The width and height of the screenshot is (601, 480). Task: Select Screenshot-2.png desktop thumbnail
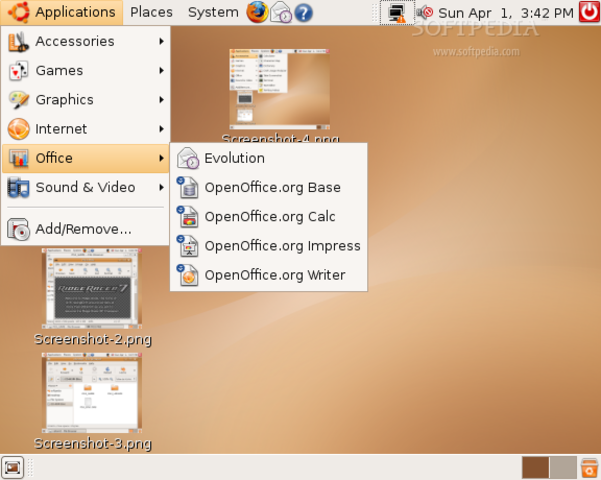click(92, 288)
